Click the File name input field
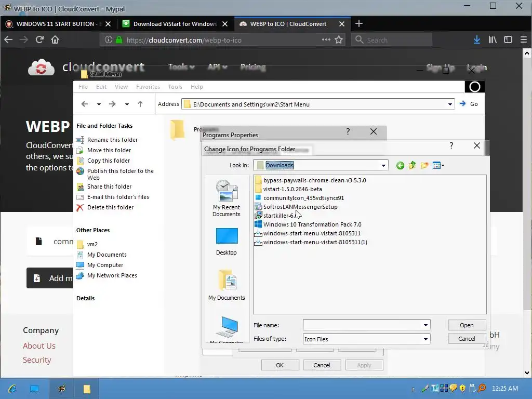 (x=362, y=325)
